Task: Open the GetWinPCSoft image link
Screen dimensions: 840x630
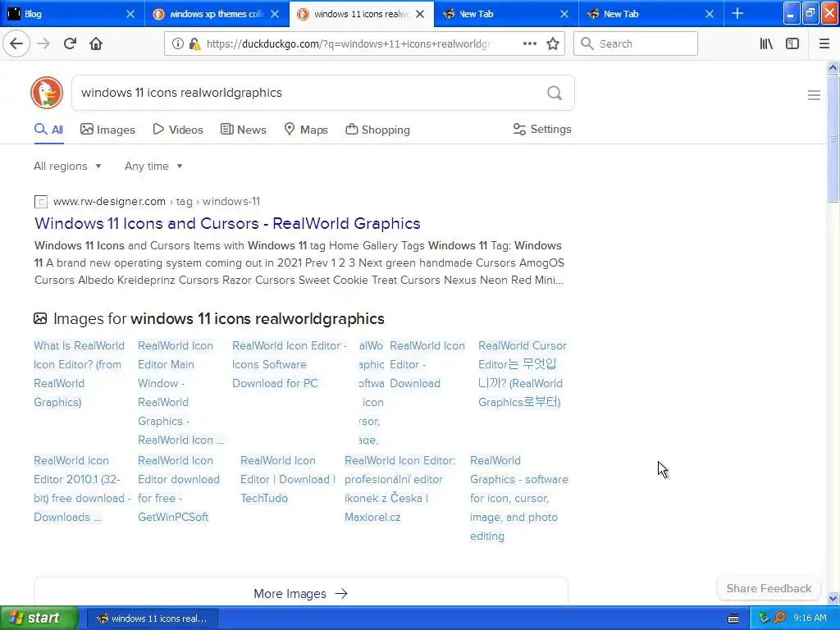Action: [x=178, y=489]
